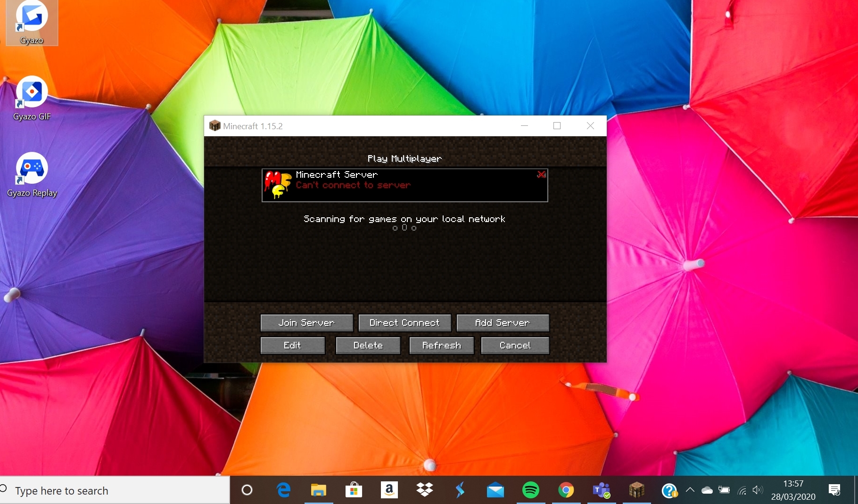This screenshot has width=858, height=504.
Task: Open the Windows notification center
Action: pos(834,490)
